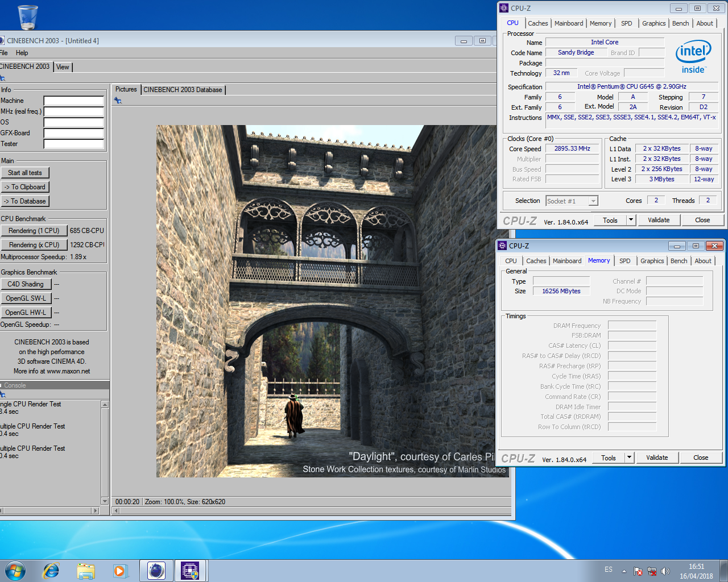Show hidden tray icons arrow
The image size is (728, 582).
624,571
